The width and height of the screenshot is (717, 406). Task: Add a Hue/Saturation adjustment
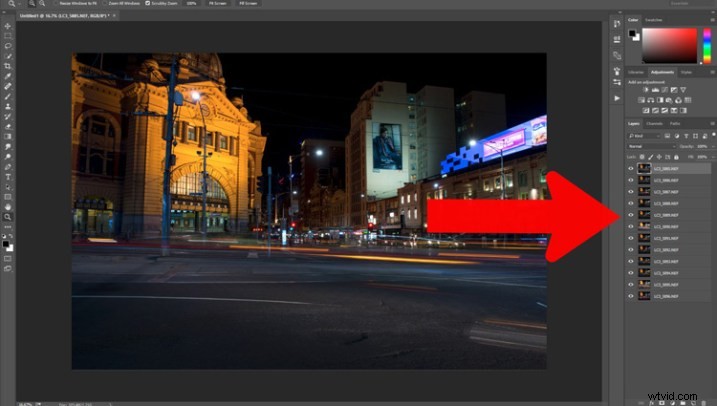(x=641, y=100)
